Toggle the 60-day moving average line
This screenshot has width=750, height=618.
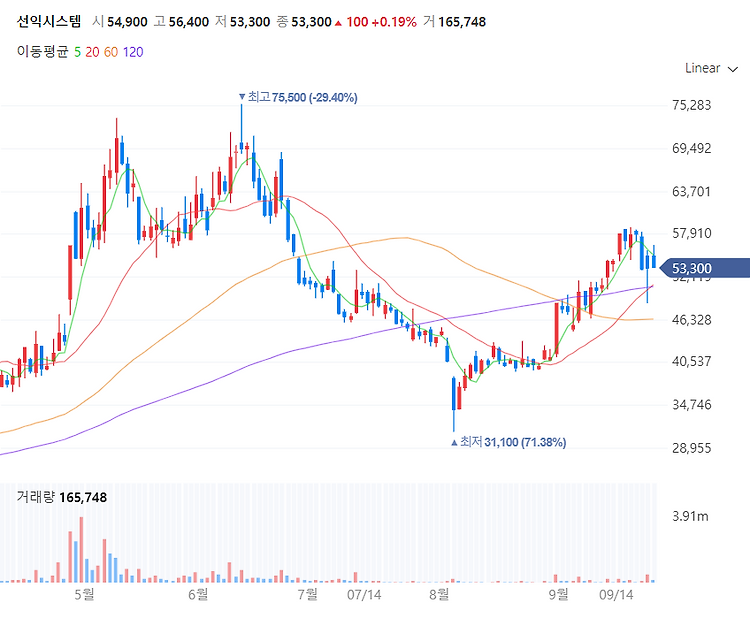(x=110, y=52)
